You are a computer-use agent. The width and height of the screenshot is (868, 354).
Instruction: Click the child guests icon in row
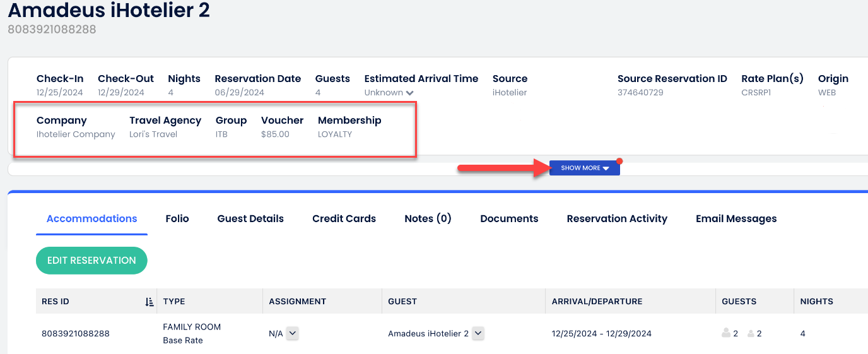(x=751, y=333)
